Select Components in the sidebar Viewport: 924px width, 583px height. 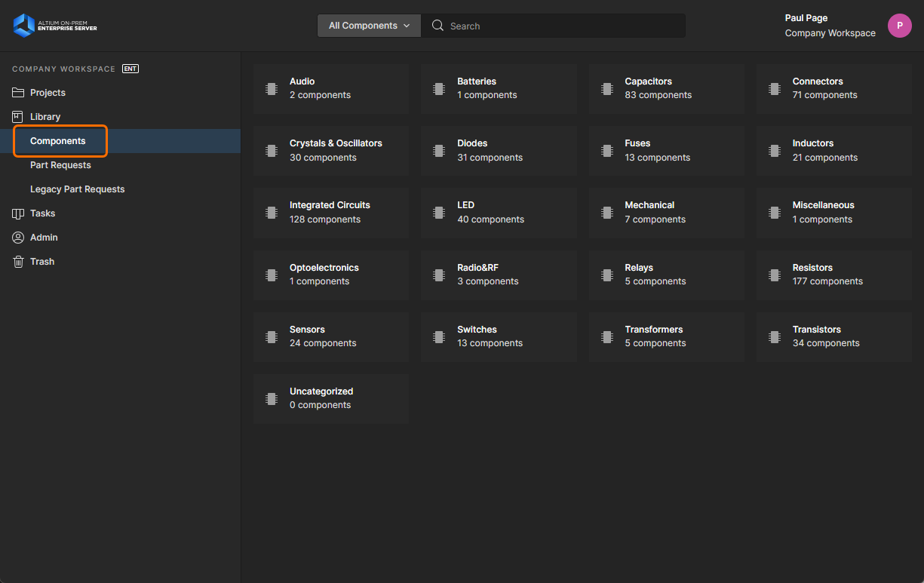[x=58, y=141]
